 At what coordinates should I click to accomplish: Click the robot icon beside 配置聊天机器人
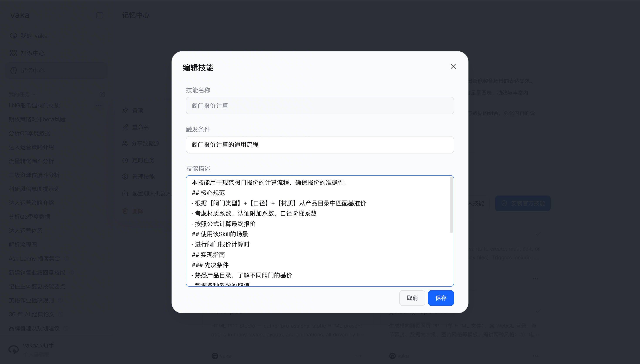point(125,194)
